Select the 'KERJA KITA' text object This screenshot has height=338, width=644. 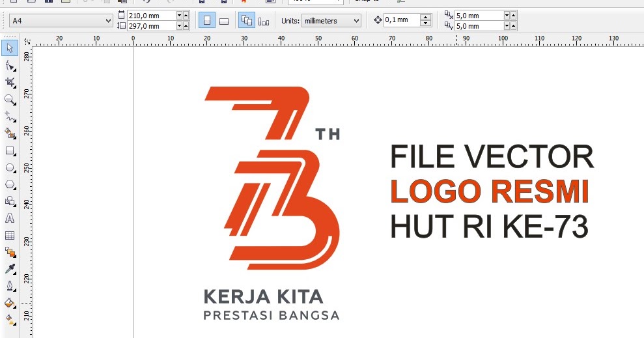pos(263,296)
